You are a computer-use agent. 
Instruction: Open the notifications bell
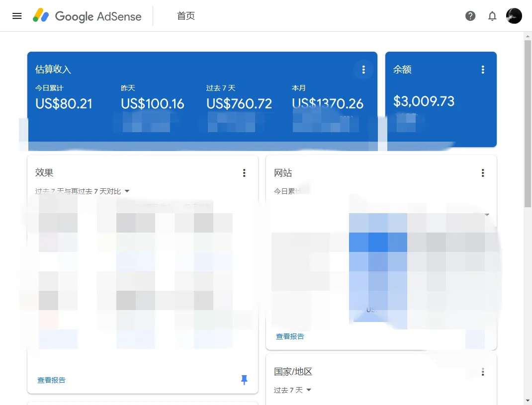(x=492, y=16)
